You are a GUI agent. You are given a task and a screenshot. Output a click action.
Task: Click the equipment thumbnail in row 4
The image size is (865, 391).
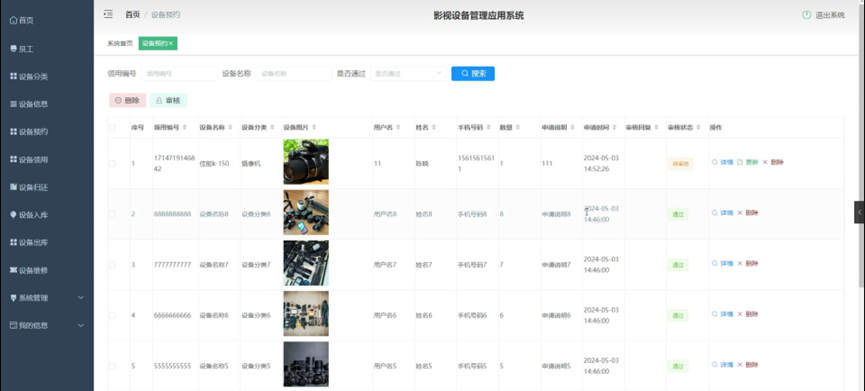[306, 314]
